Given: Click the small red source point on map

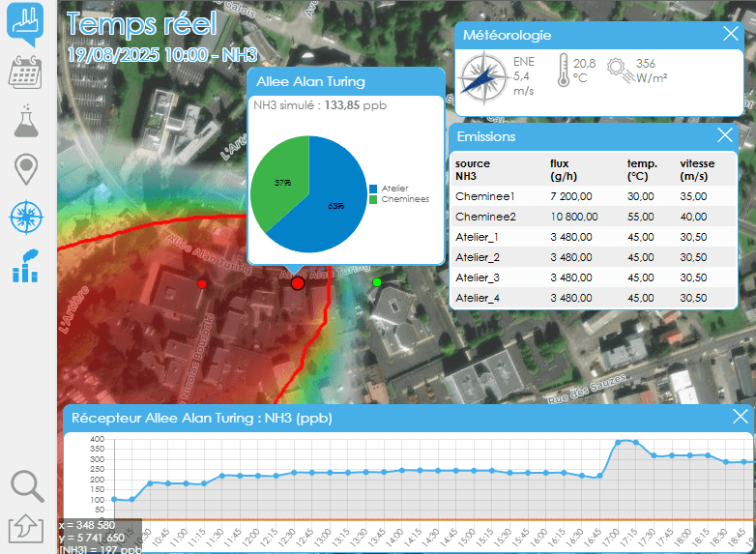Looking at the screenshot, I should pos(202,284).
